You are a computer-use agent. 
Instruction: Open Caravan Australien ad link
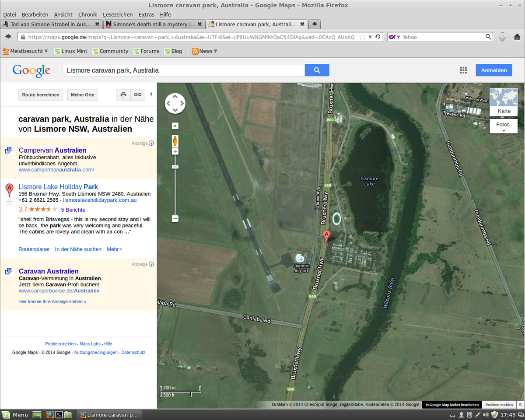49,271
